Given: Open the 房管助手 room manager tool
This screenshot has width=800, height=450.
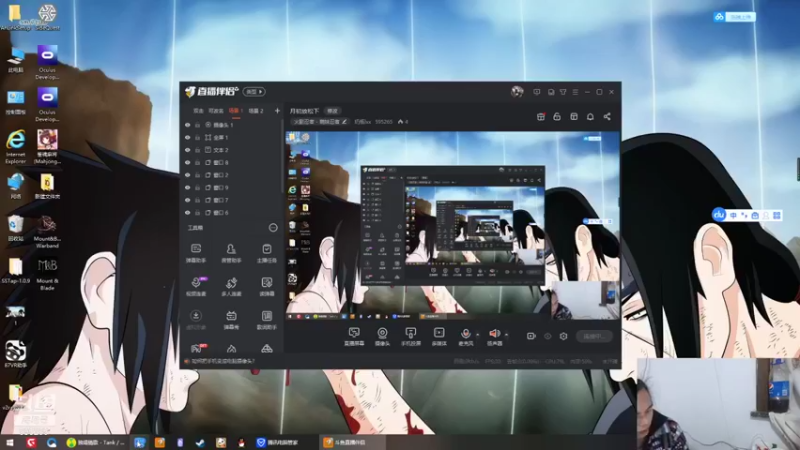Looking at the screenshot, I should [x=231, y=253].
